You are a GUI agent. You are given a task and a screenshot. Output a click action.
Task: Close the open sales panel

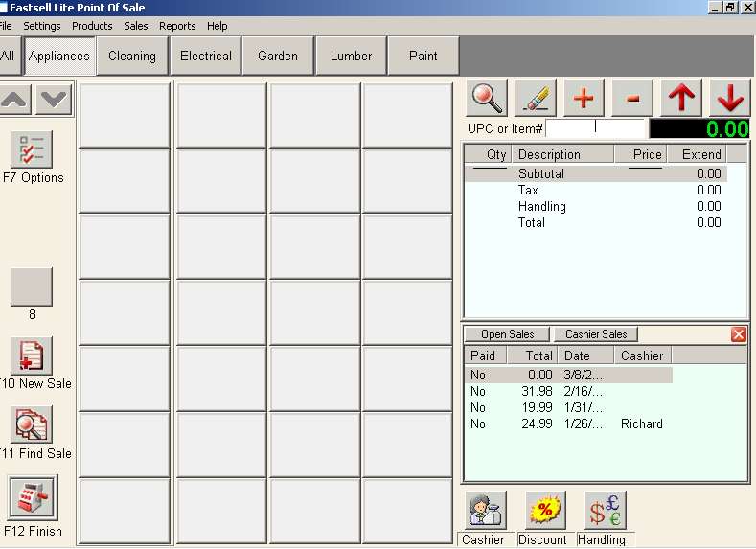coord(739,334)
